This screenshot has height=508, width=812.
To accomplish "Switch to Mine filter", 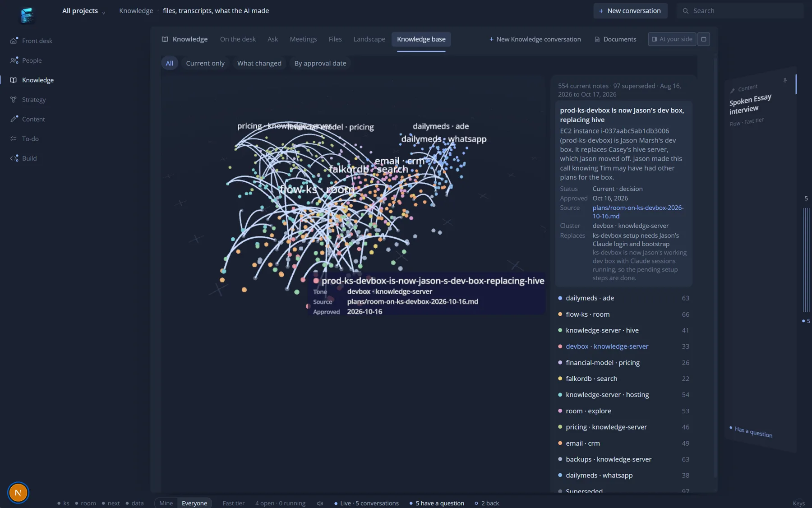I will (x=166, y=503).
